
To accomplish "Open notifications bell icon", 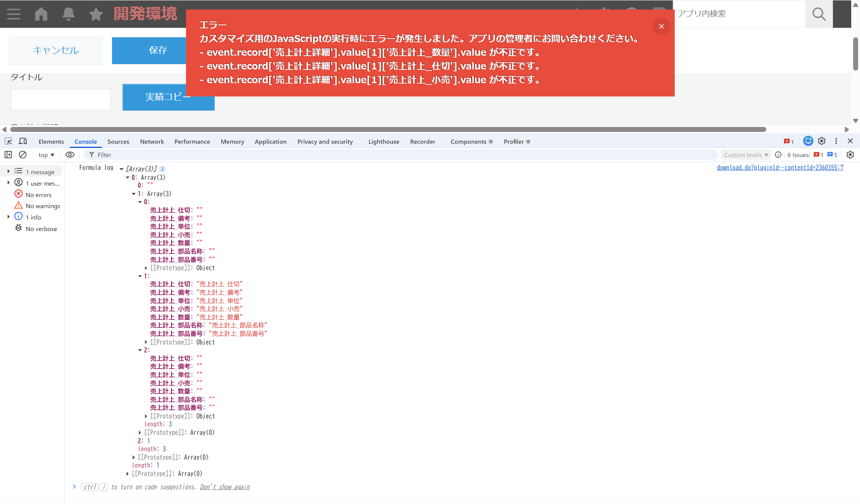I will tap(69, 14).
